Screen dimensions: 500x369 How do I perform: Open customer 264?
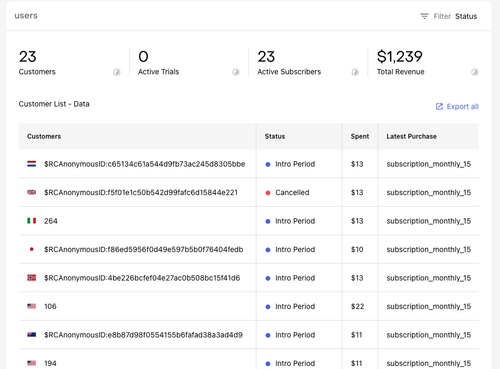pos(51,221)
